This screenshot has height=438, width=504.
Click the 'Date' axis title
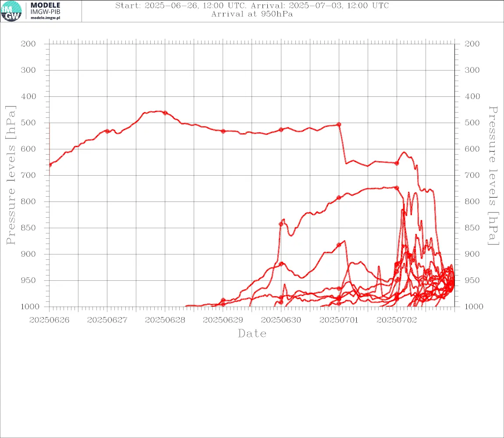[x=252, y=334]
